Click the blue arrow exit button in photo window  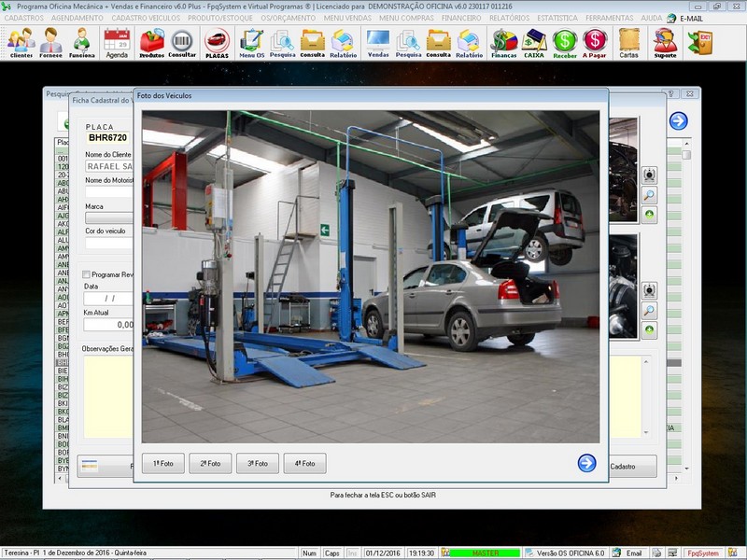point(586,463)
